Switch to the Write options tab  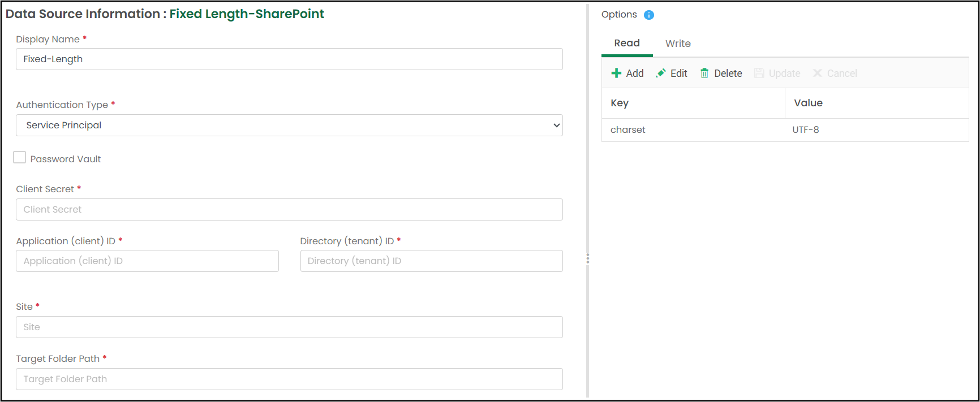point(678,44)
